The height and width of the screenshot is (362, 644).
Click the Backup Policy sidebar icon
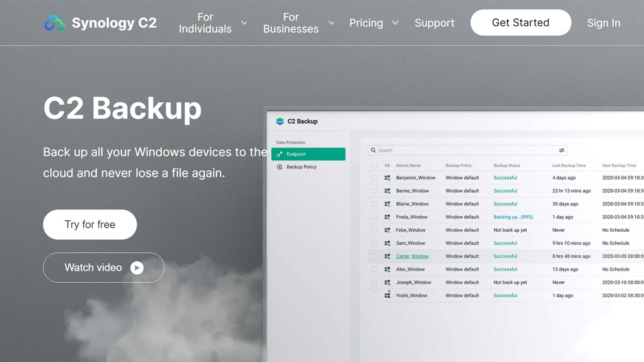[x=279, y=167]
